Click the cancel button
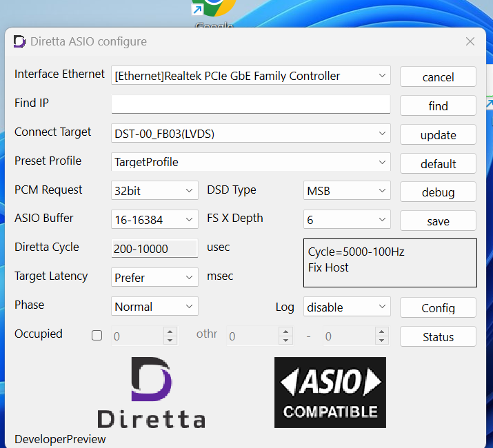The height and width of the screenshot is (448, 493). (438, 77)
